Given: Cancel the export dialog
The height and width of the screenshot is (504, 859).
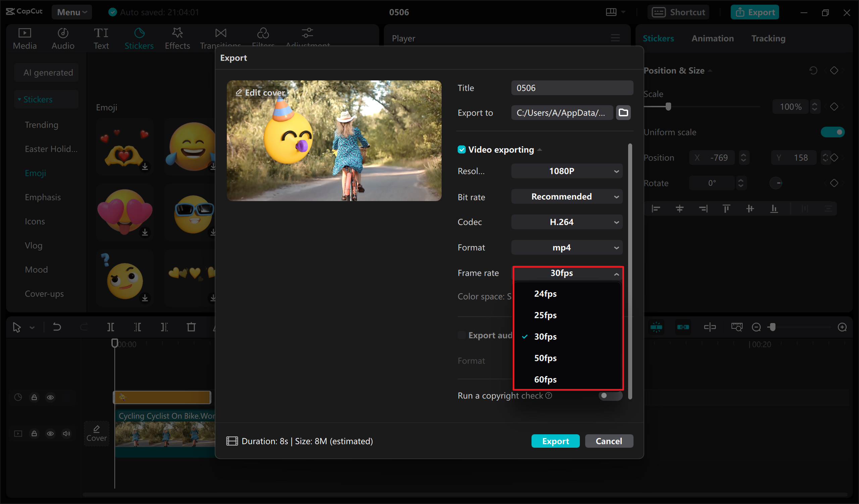Looking at the screenshot, I should coord(609,441).
